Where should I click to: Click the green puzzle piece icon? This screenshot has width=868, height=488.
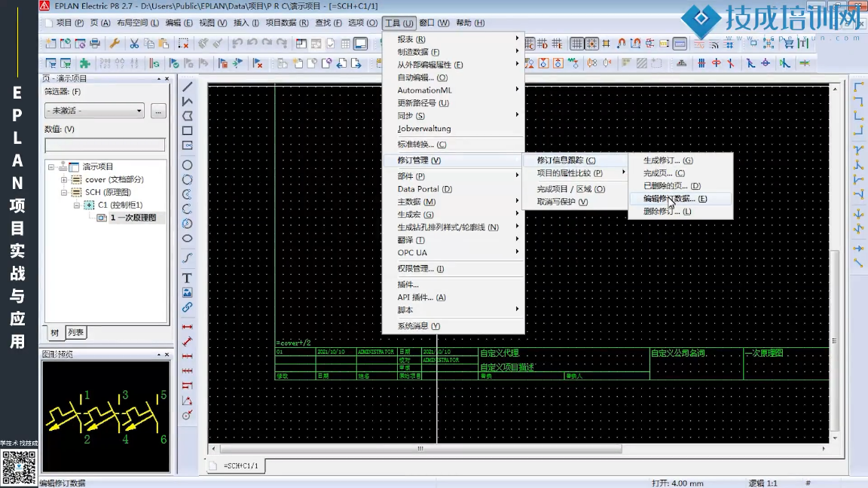click(x=84, y=63)
